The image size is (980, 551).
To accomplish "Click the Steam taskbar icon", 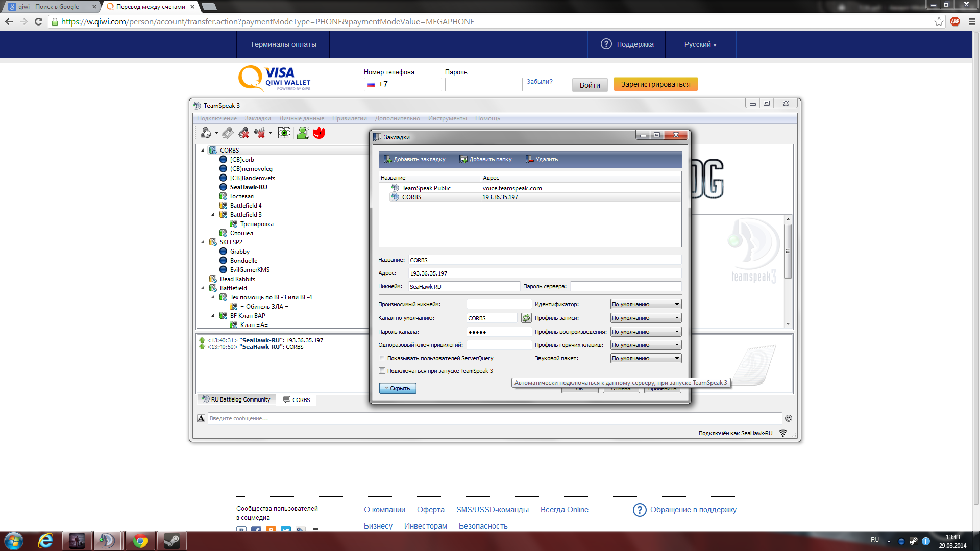I will click(x=171, y=541).
